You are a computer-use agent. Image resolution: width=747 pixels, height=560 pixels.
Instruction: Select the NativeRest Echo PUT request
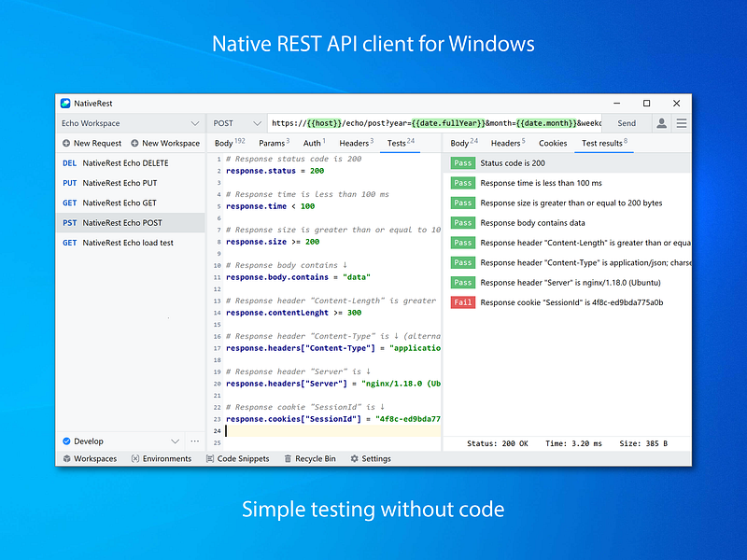[131, 183]
